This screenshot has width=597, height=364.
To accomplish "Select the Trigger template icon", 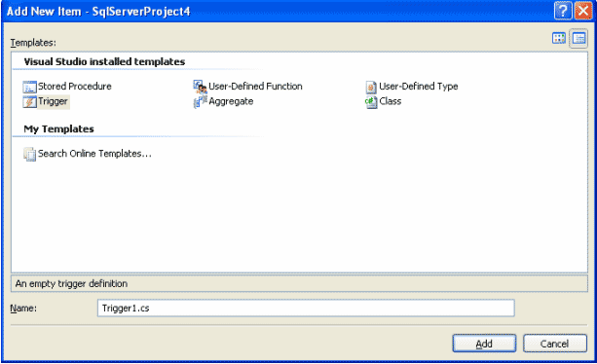I will [x=29, y=102].
